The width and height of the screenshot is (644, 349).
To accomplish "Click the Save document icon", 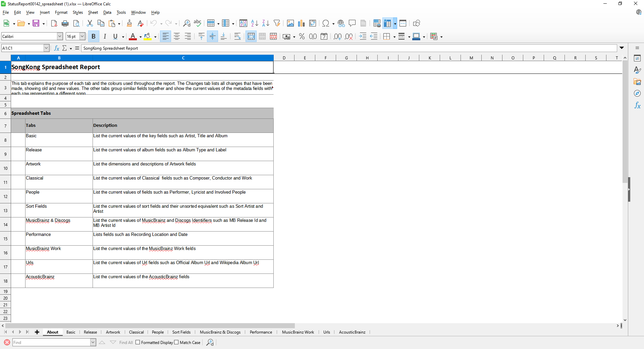I will pyautogui.click(x=36, y=23).
